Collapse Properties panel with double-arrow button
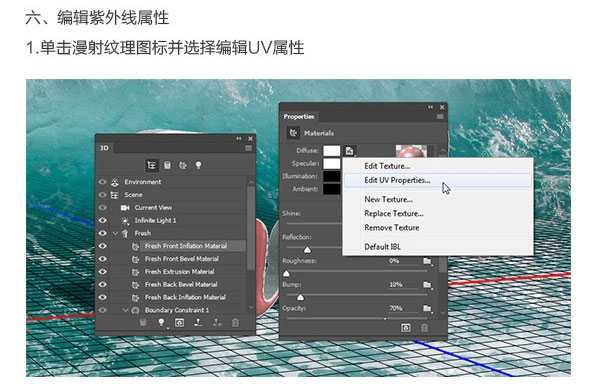Image resolution: width=600 pixels, height=390 pixels. pyautogui.click(x=430, y=107)
